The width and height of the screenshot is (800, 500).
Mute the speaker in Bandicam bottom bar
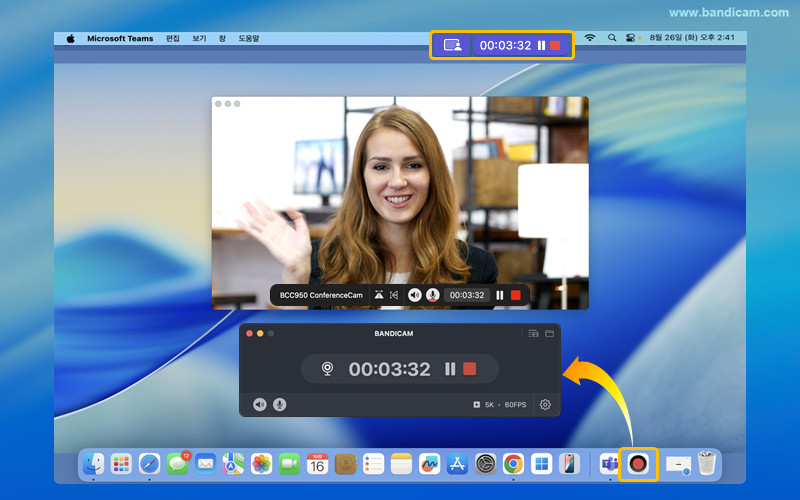point(260,405)
